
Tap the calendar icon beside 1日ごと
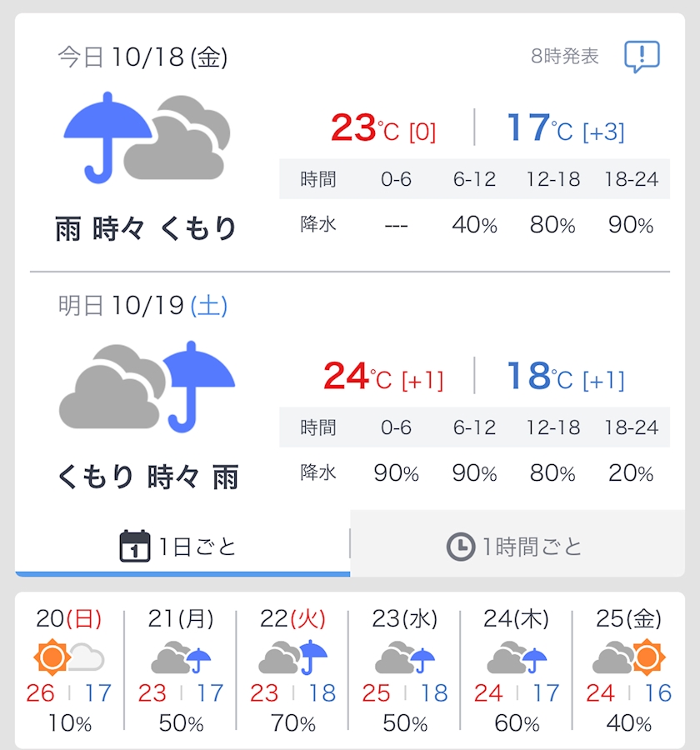pyautogui.click(x=134, y=546)
